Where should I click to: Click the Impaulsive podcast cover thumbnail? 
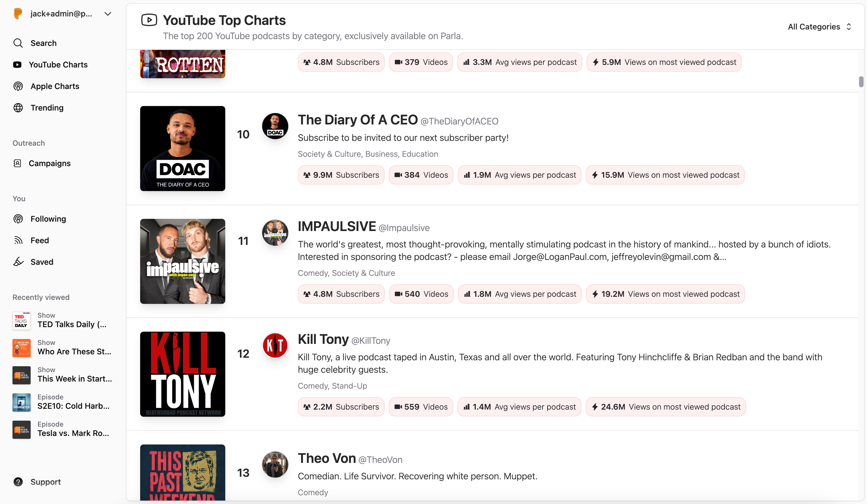tap(183, 261)
